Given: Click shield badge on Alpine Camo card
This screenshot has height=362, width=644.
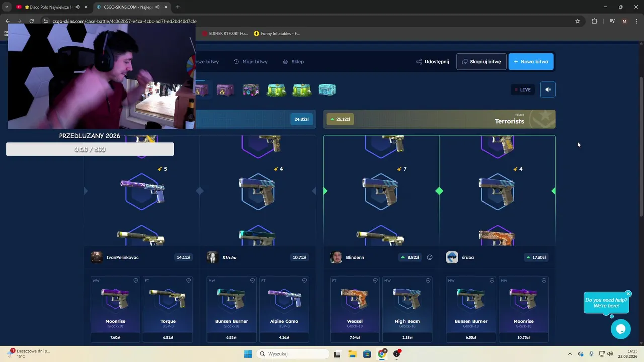Looking at the screenshot, I should point(304,280).
